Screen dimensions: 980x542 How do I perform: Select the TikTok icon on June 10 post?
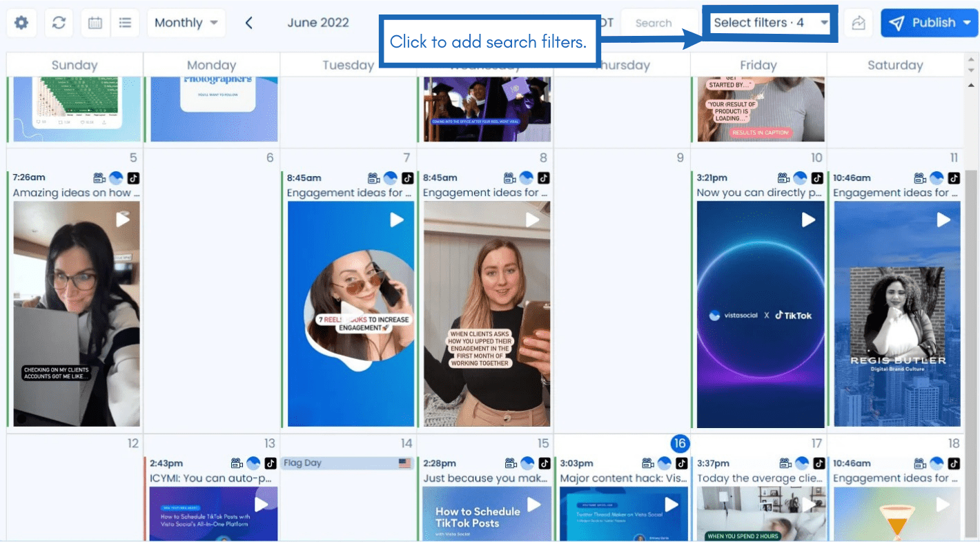(x=816, y=177)
